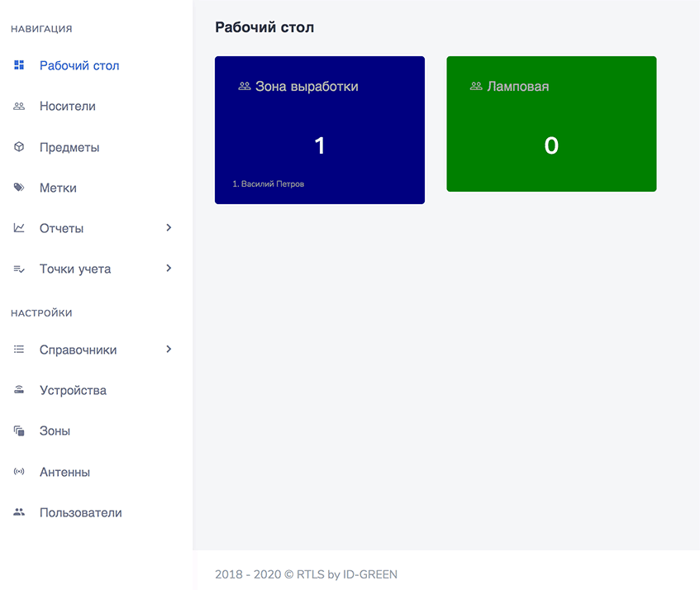Click the people icon beside Носители
Image resolution: width=700 pixels, height=590 pixels.
[x=19, y=107]
